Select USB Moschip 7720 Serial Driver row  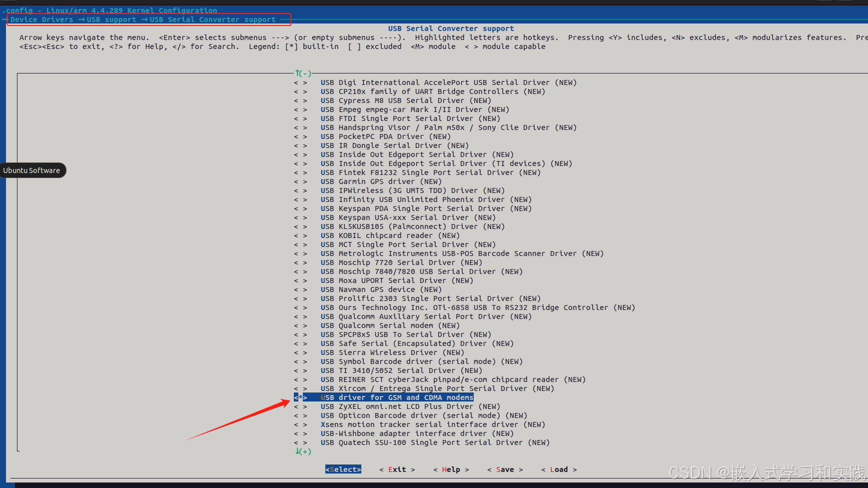pos(388,262)
